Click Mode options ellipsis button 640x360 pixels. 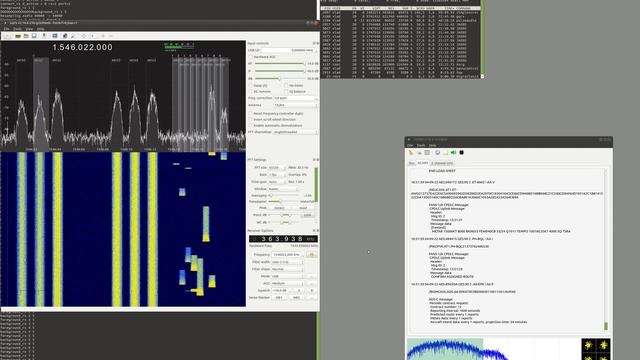click(x=312, y=276)
